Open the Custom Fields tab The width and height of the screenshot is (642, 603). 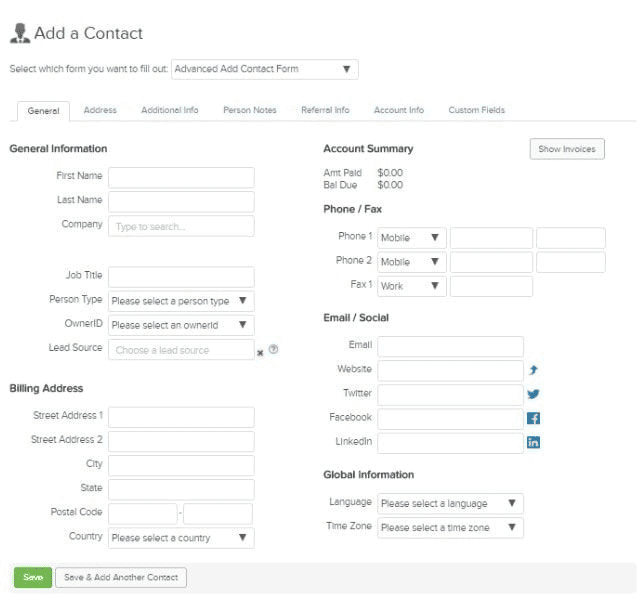click(476, 110)
